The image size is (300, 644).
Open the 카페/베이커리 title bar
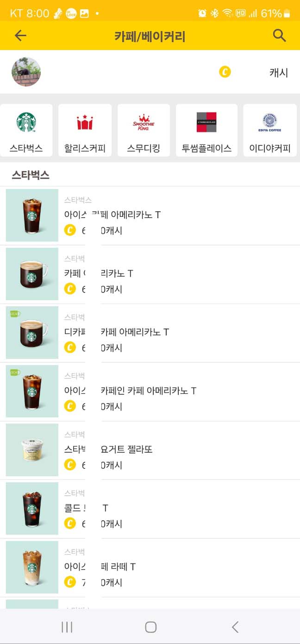(150, 35)
